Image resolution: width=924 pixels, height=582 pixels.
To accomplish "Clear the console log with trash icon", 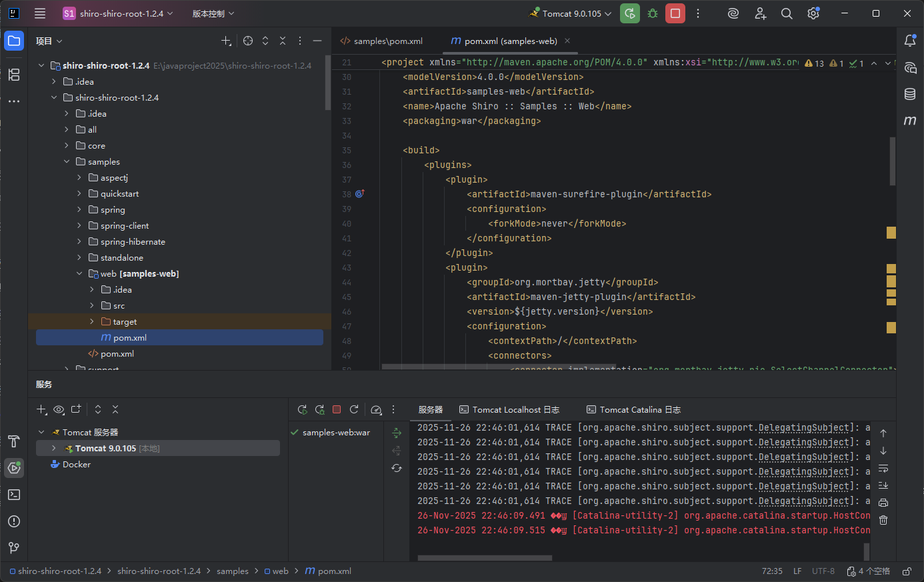I will tap(883, 520).
